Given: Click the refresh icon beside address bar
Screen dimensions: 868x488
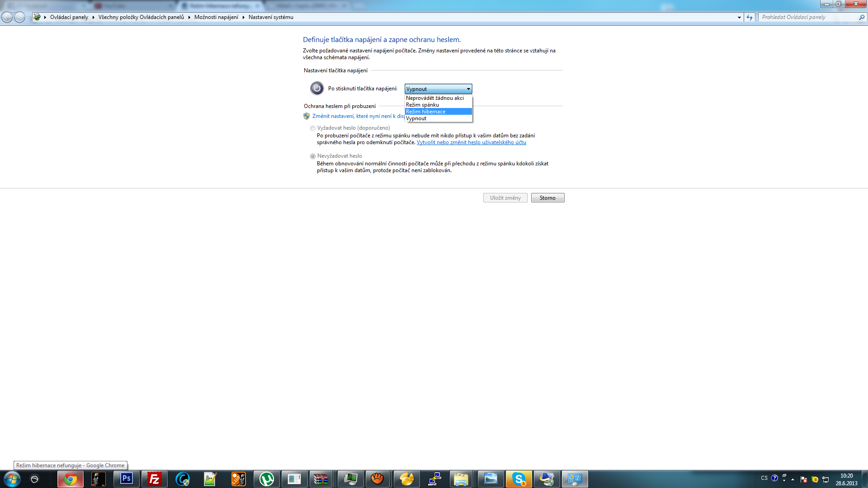Looking at the screenshot, I should click(x=750, y=17).
